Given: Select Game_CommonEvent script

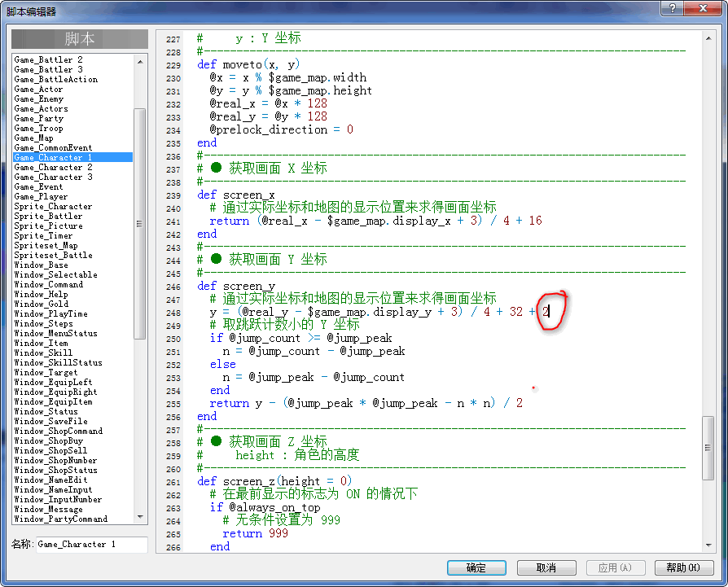Looking at the screenshot, I should [53, 147].
